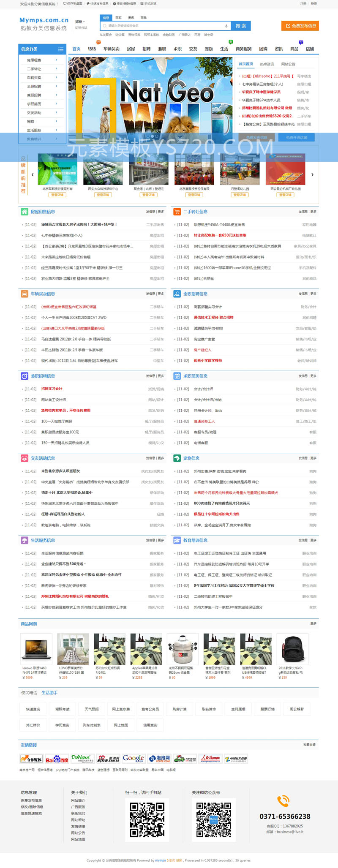Click 网站简介 link in footer
The image size is (338, 868).
[78, 800]
